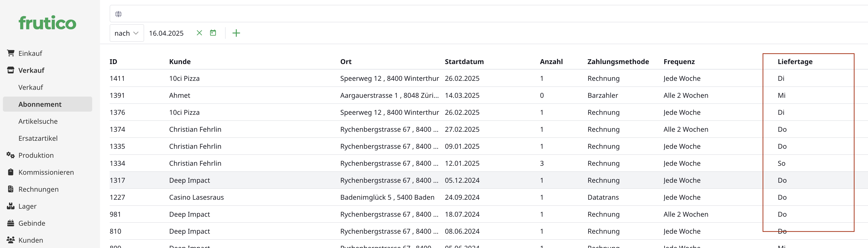Add a new filter with the plus icon
868x248 pixels.
[236, 33]
